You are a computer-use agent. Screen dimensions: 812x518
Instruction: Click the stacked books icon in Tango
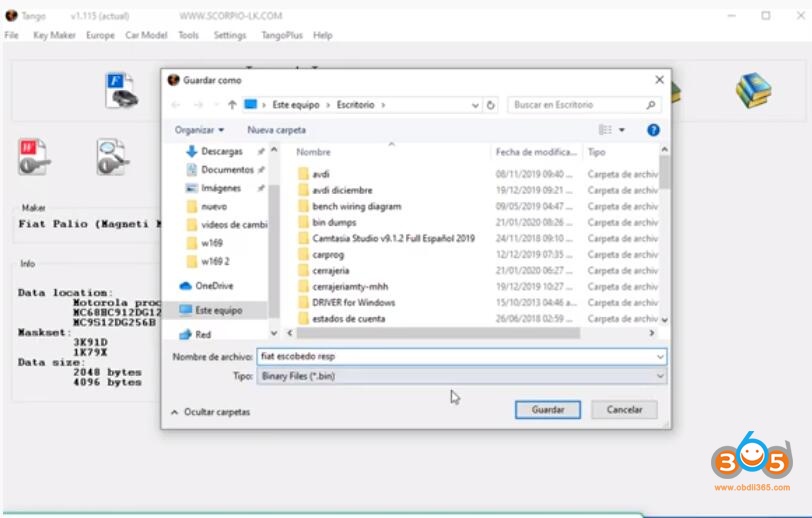coord(753,90)
